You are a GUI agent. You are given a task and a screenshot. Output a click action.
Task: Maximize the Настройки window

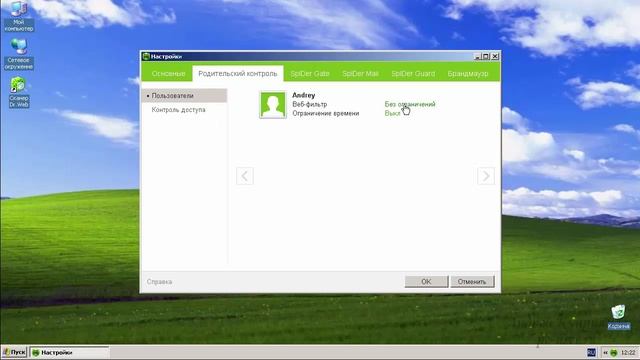(486, 56)
